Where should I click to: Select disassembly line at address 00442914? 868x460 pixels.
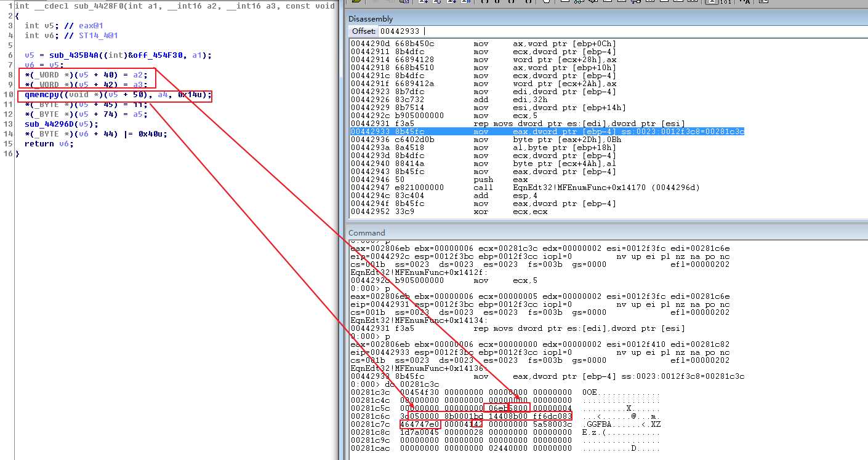click(x=483, y=60)
